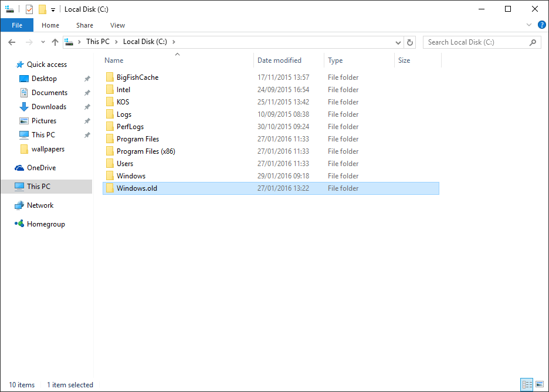Screen dimensions: 549x392
Task: Click the Refresh button in address bar
Action: [409, 42]
